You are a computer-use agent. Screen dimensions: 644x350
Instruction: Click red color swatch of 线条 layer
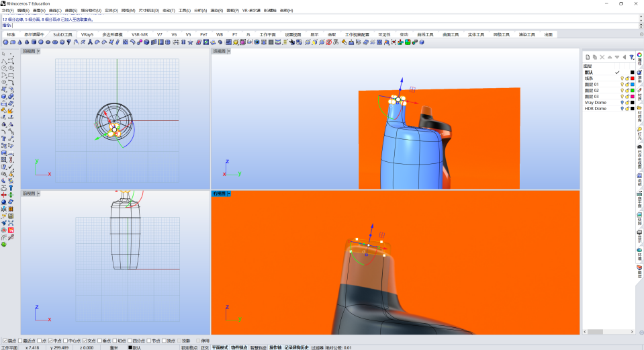tap(633, 79)
